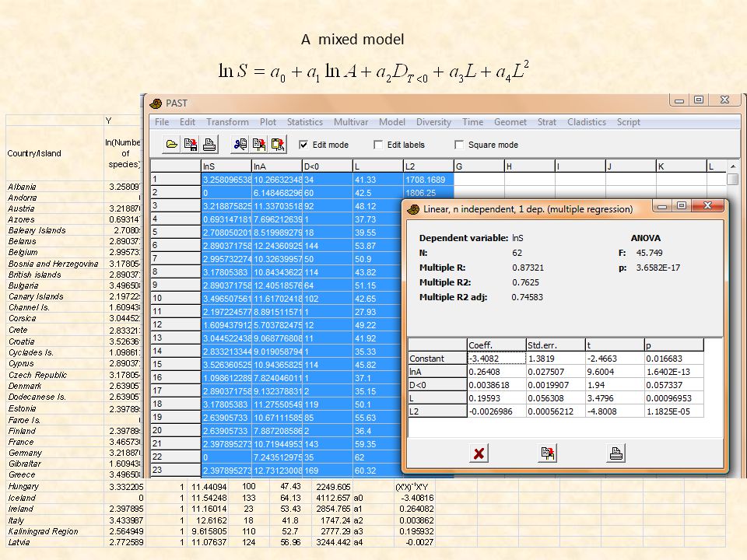Enable the Square mode checkbox
This screenshot has width=747, height=560.
(459, 145)
